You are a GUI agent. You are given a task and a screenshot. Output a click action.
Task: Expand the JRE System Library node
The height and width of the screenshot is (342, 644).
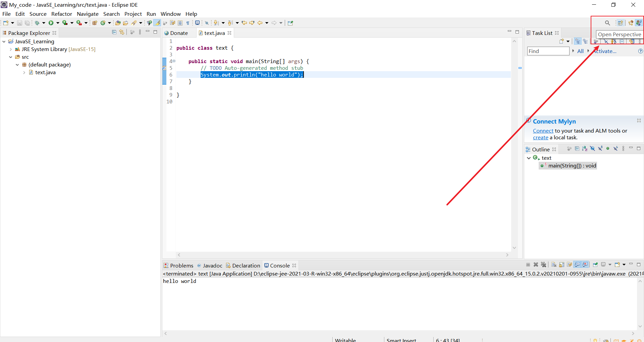pyautogui.click(x=11, y=49)
